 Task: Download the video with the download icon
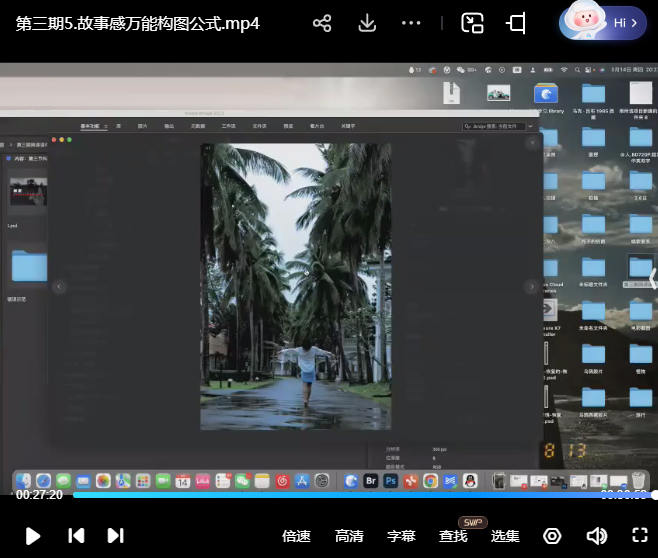tap(367, 23)
